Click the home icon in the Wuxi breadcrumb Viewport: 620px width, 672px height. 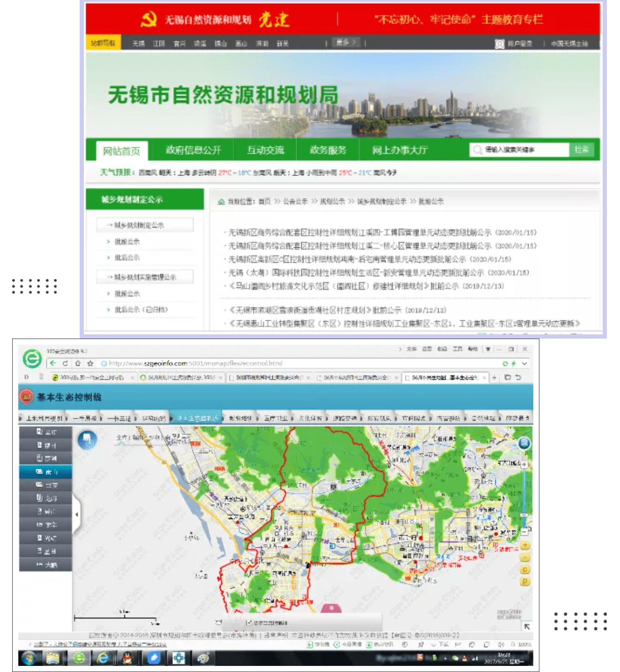click(x=221, y=201)
